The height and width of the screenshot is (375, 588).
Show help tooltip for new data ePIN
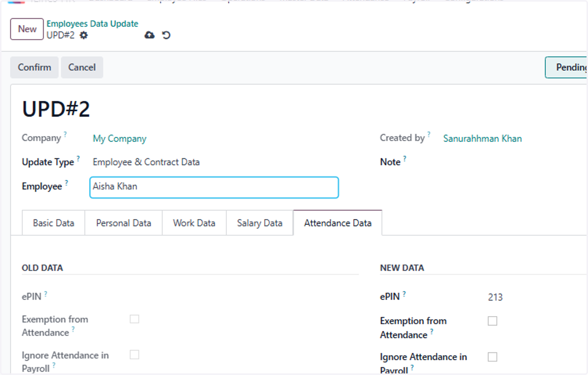click(x=404, y=293)
